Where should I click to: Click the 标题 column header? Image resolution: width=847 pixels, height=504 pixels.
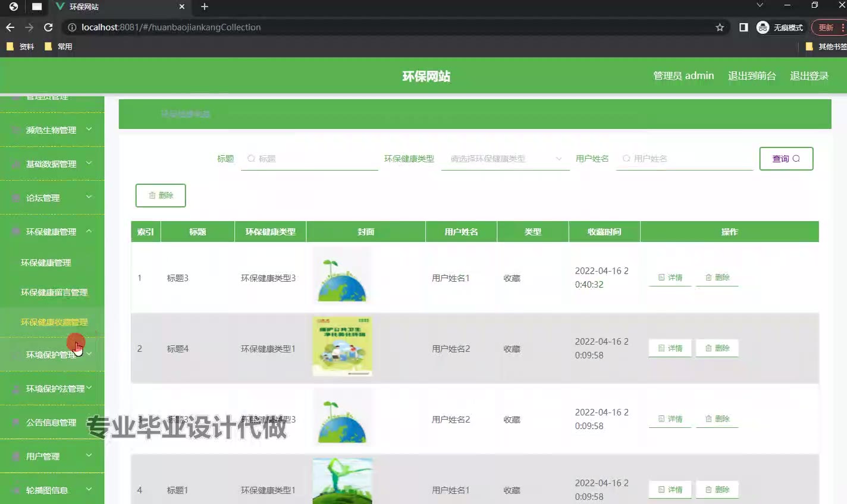pos(197,232)
